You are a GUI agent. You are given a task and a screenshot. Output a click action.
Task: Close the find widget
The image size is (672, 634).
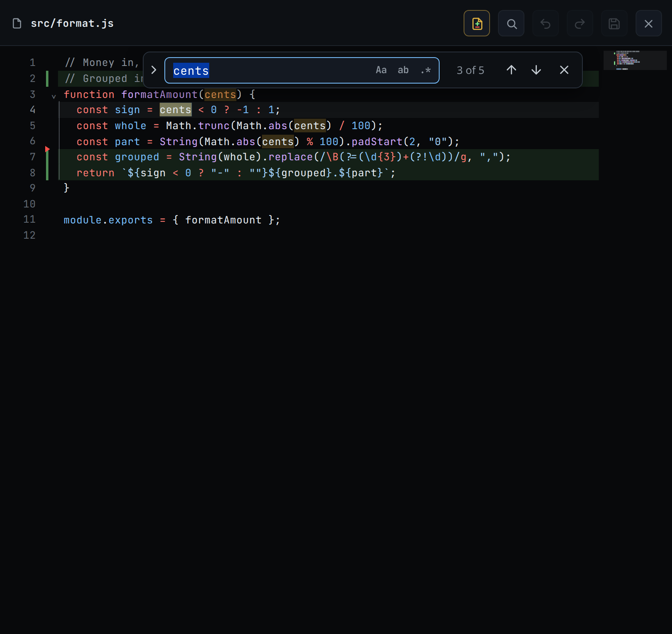pyautogui.click(x=564, y=70)
